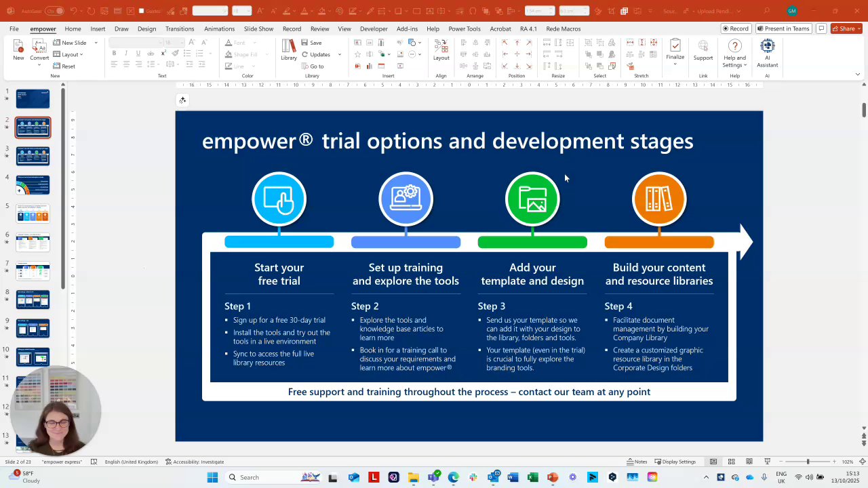868x488 pixels.
Task: Open the Design tab
Action: tap(146, 28)
